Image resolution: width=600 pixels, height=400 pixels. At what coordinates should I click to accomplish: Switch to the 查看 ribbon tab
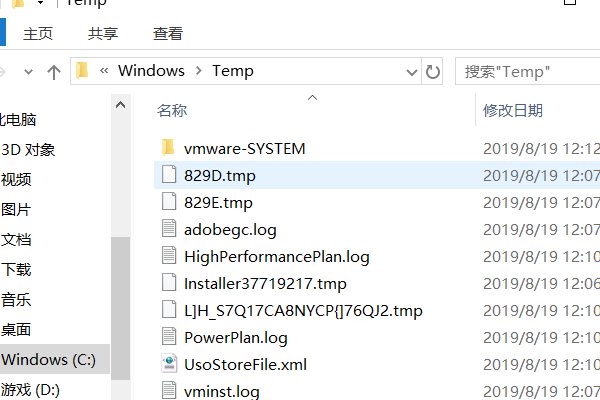coord(168,33)
